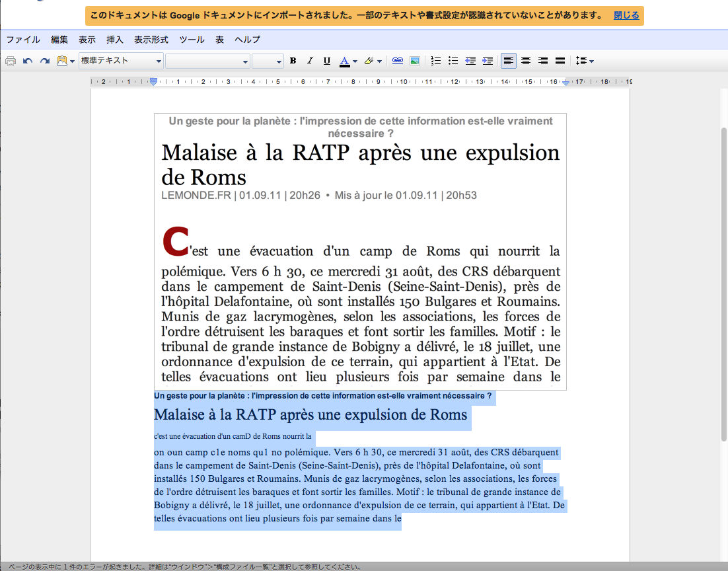This screenshot has width=728, height=571.
Task: Click the embedded article image
Action: pos(360,251)
